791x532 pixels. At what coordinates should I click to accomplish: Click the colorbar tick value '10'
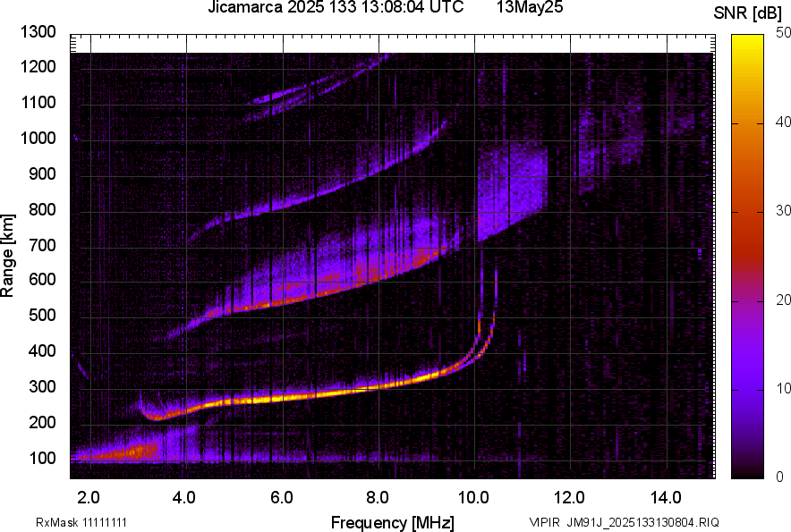point(783,388)
